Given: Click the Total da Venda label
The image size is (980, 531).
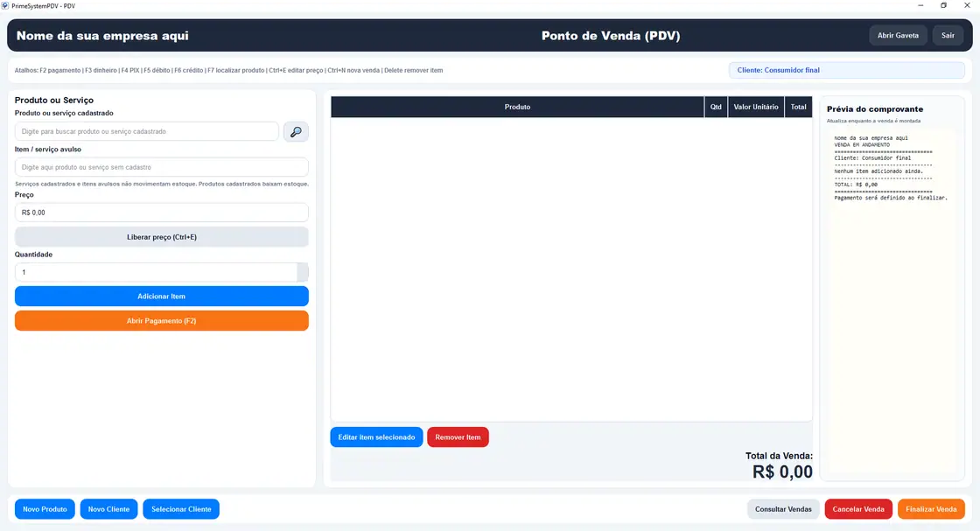Looking at the screenshot, I should [779, 456].
